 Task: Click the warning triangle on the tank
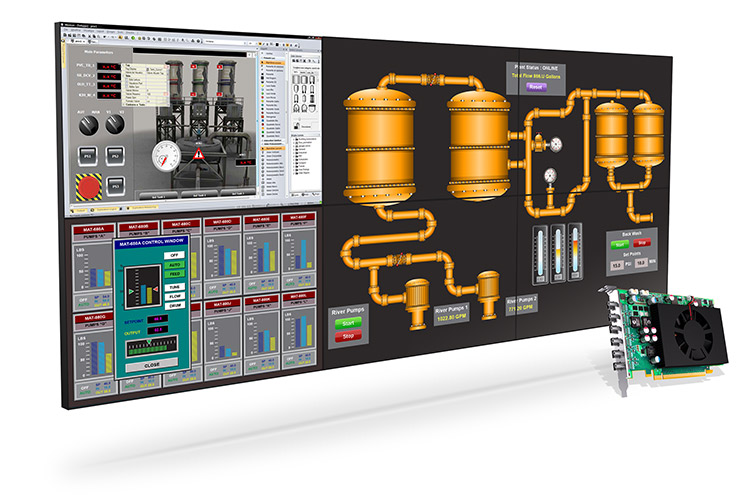pos(199,156)
